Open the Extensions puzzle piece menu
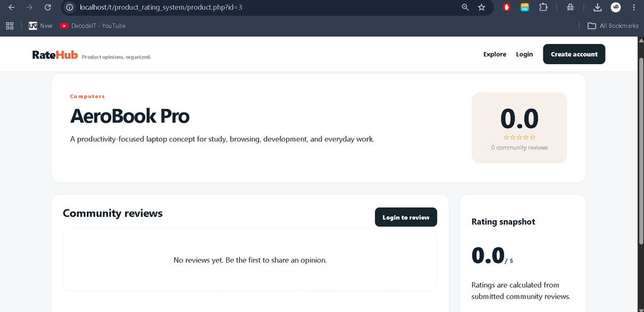Screen dimensions: 644x312 [543, 8]
